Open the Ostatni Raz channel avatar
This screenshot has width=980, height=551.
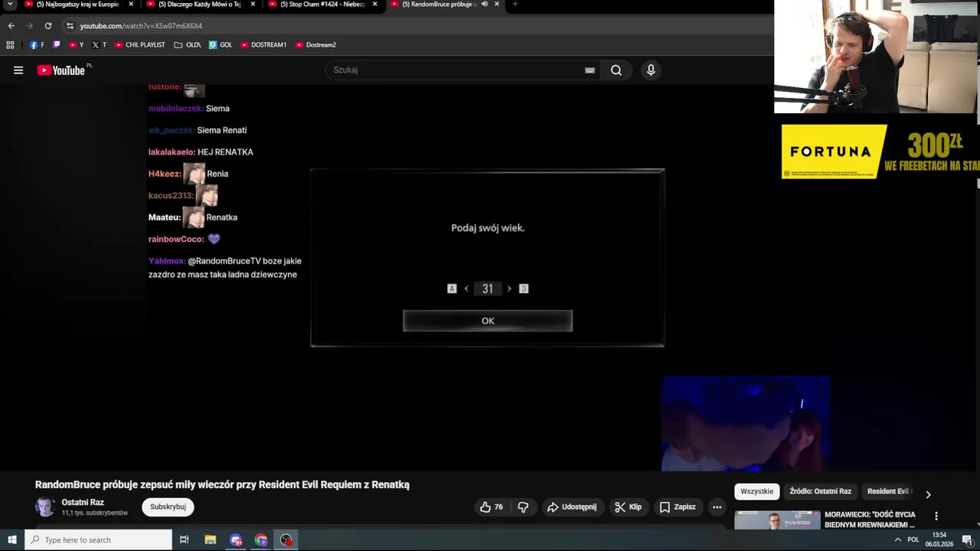tap(45, 507)
